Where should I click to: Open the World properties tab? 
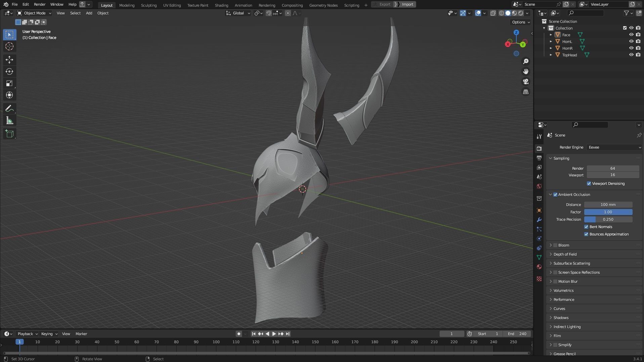pyautogui.click(x=539, y=186)
